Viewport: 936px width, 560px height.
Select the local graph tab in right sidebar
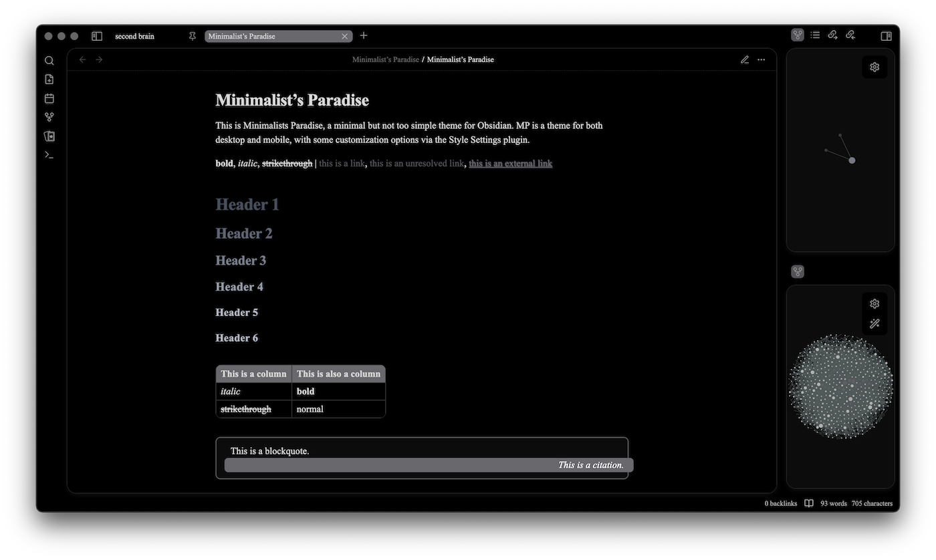click(798, 35)
